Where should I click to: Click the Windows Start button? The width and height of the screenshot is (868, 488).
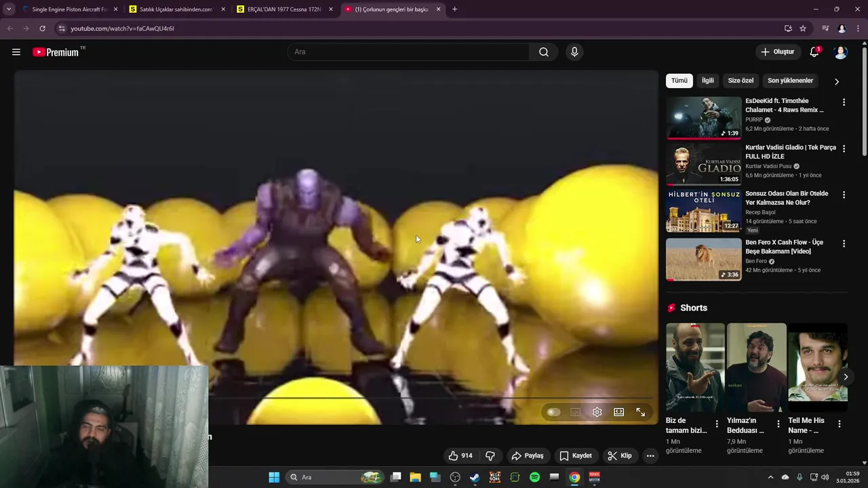point(274,477)
